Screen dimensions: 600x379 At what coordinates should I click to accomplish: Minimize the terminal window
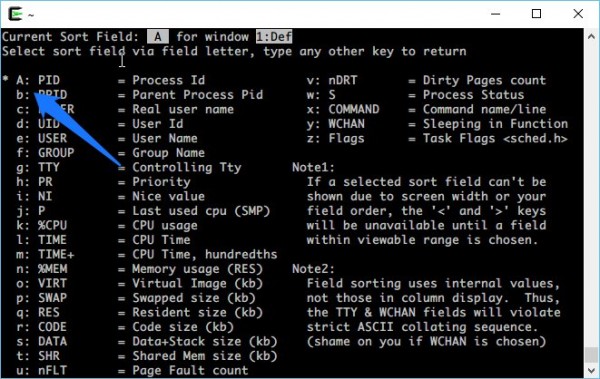coord(496,14)
